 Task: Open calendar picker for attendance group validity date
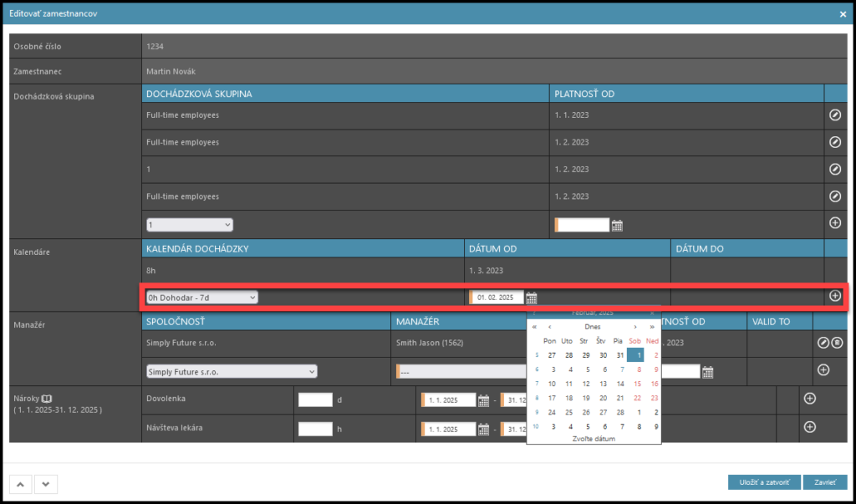pos(618,225)
